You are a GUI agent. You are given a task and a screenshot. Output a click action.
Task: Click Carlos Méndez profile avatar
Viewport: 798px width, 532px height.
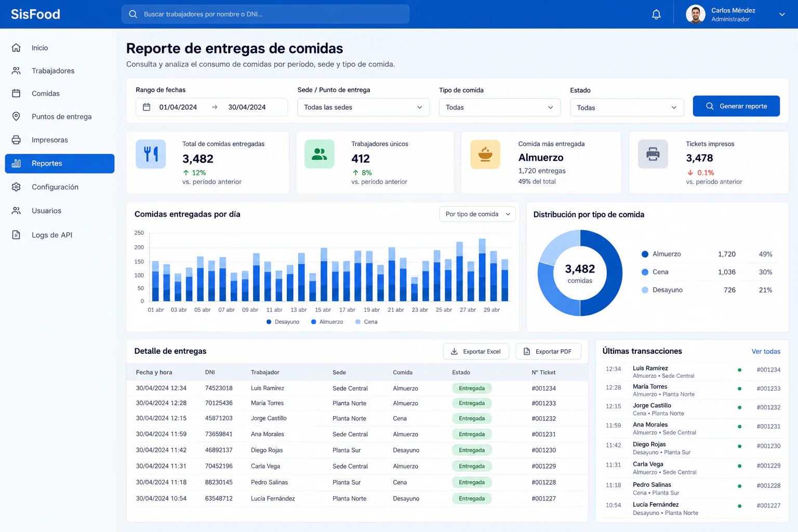[696, 15]
